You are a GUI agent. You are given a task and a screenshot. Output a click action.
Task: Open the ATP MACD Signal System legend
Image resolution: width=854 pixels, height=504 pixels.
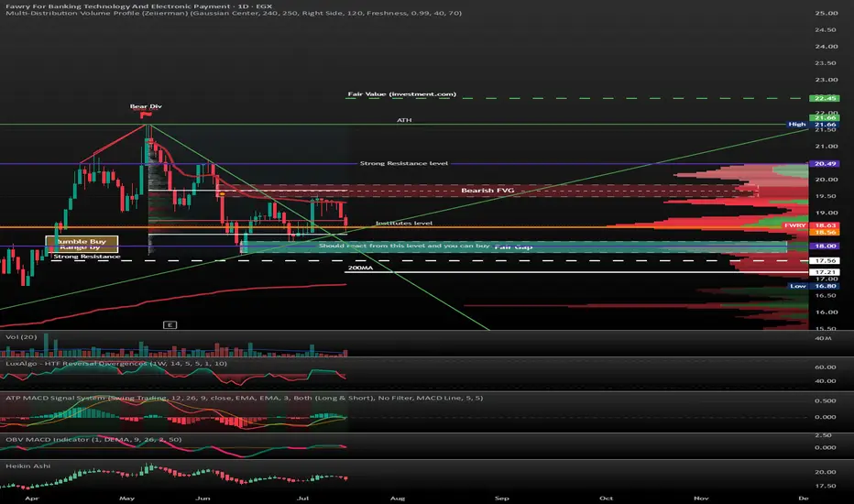[244, 399]
